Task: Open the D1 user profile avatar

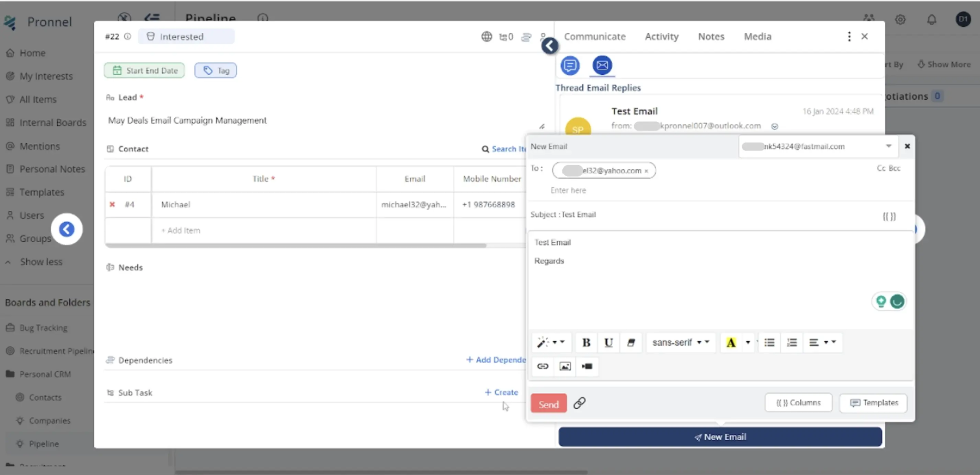Action: coord(963,19)
